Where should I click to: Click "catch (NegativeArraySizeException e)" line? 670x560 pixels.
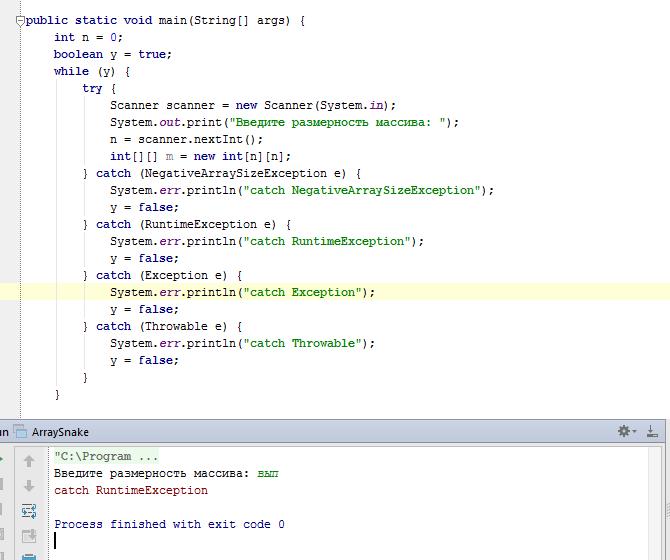point(222,173)
